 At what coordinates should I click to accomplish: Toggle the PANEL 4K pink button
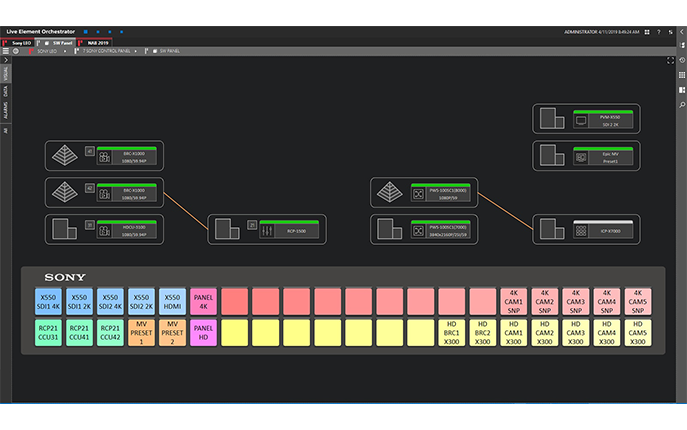click(203, 302)
